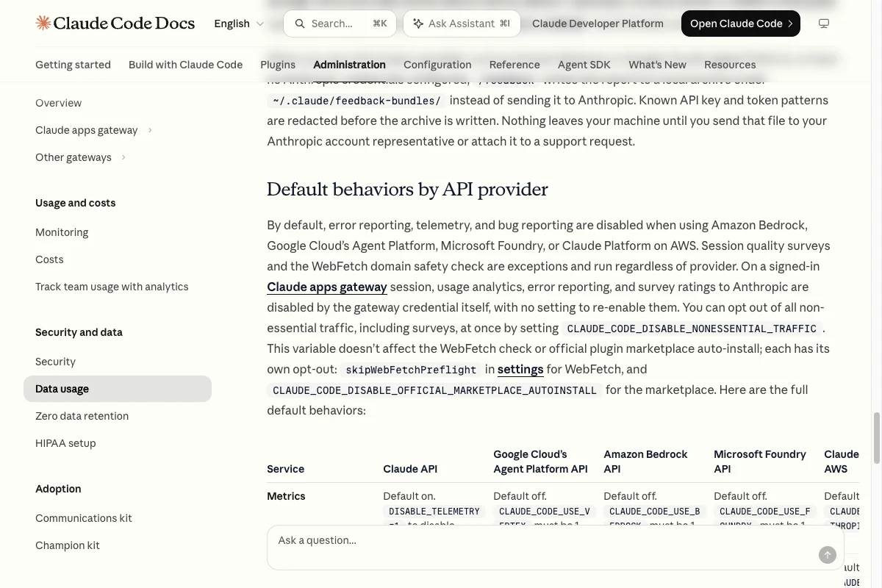Click the search magnifier icon
The image size is (882, 588).
[x=300, y=24]
